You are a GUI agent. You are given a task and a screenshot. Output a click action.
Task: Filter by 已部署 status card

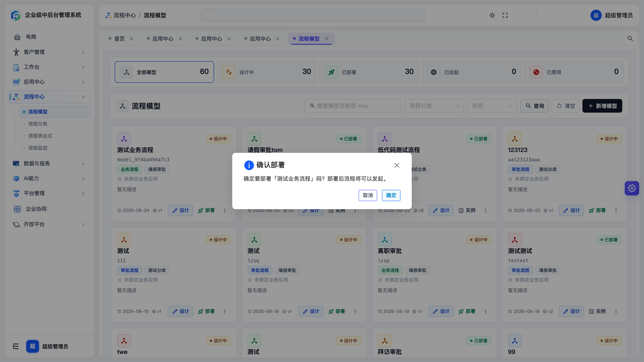[369, 72]
